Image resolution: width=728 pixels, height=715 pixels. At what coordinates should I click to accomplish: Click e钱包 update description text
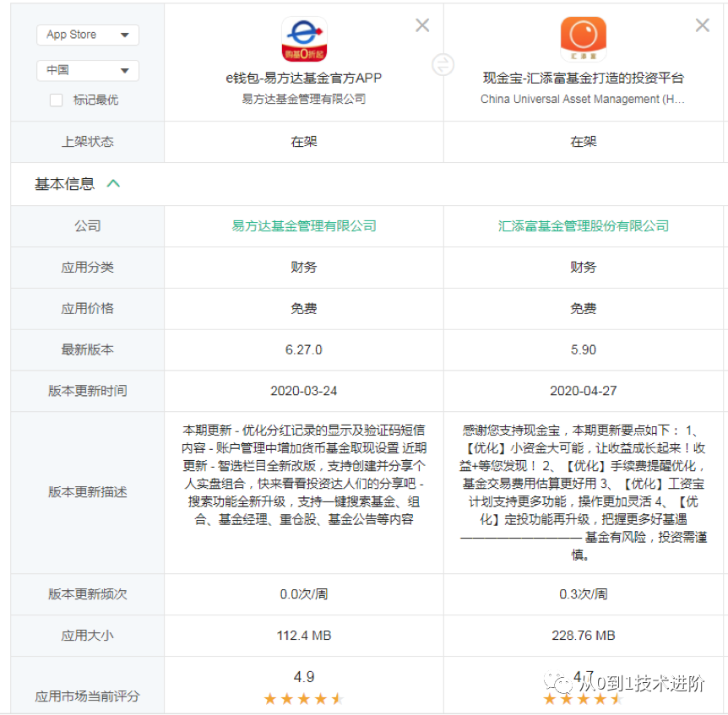304,474
